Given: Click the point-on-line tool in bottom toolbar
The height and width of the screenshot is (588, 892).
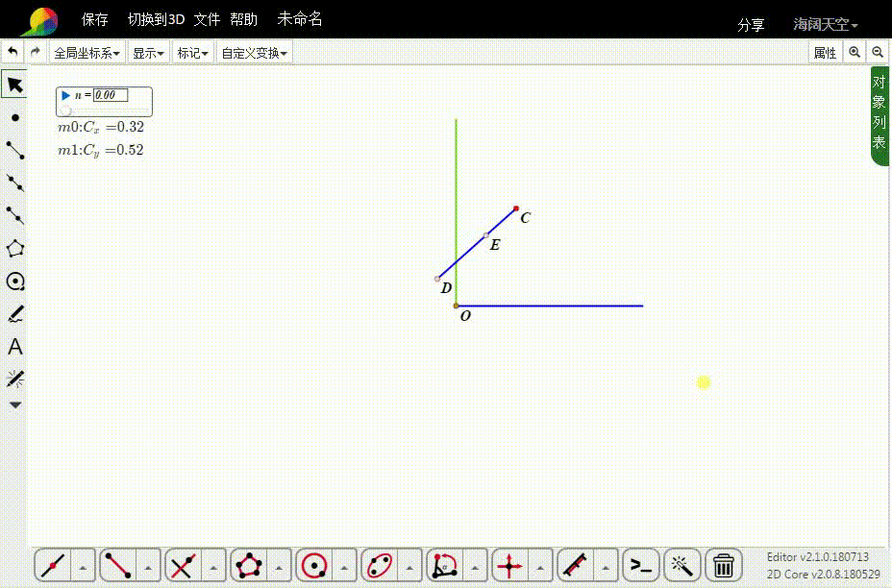Looking at the screenshot, I should [54, 565].
